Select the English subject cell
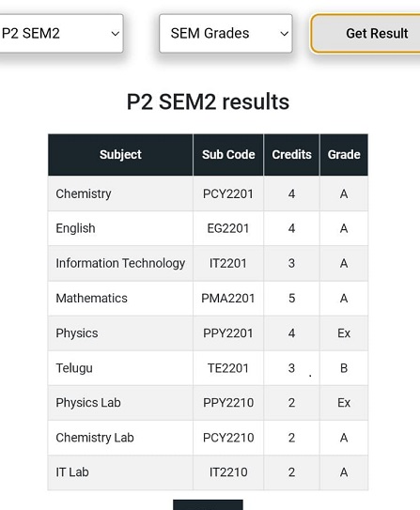 (120, 228)
